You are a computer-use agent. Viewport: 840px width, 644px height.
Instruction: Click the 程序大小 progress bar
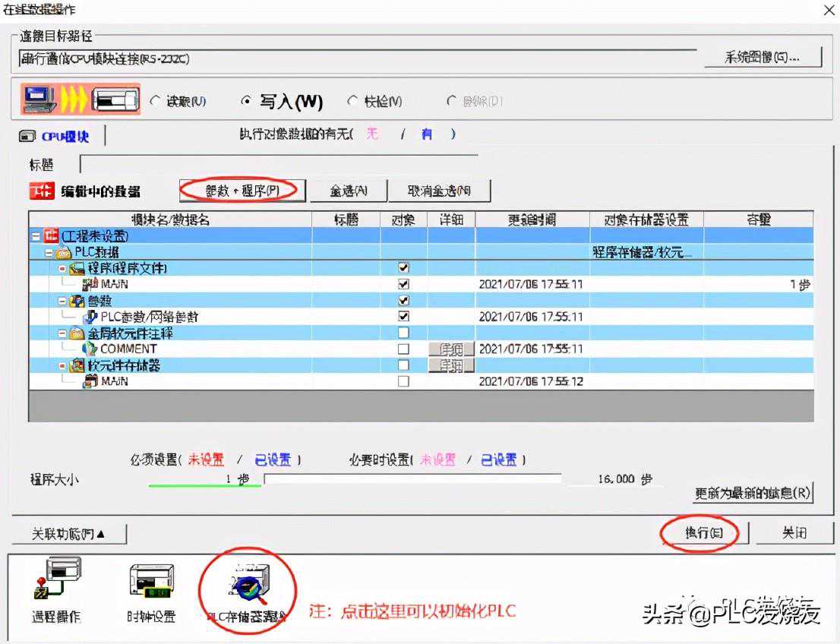point(412,479)
